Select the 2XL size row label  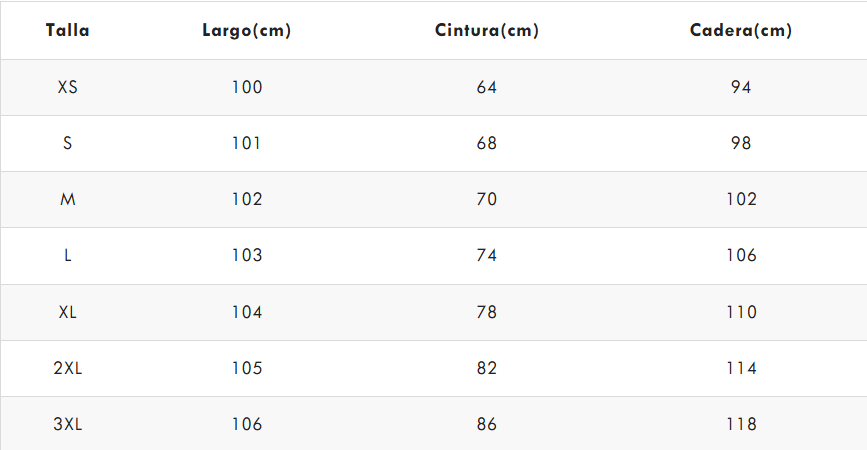67,368
